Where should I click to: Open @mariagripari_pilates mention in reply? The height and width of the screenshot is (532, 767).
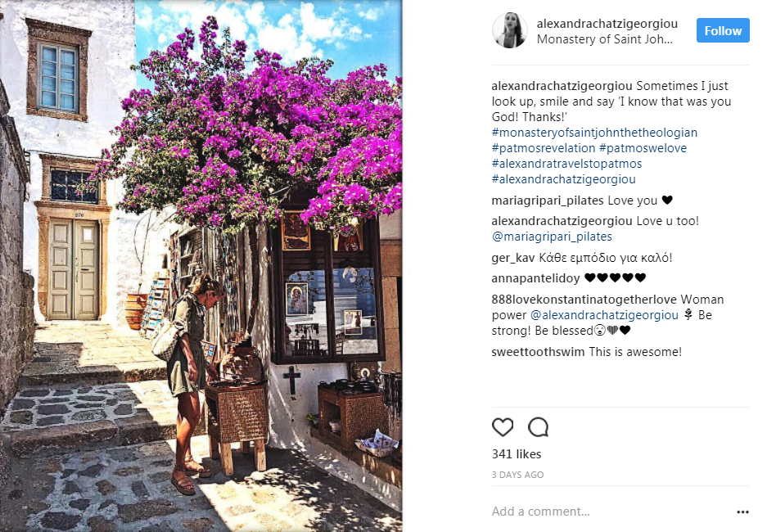[552, 237]
